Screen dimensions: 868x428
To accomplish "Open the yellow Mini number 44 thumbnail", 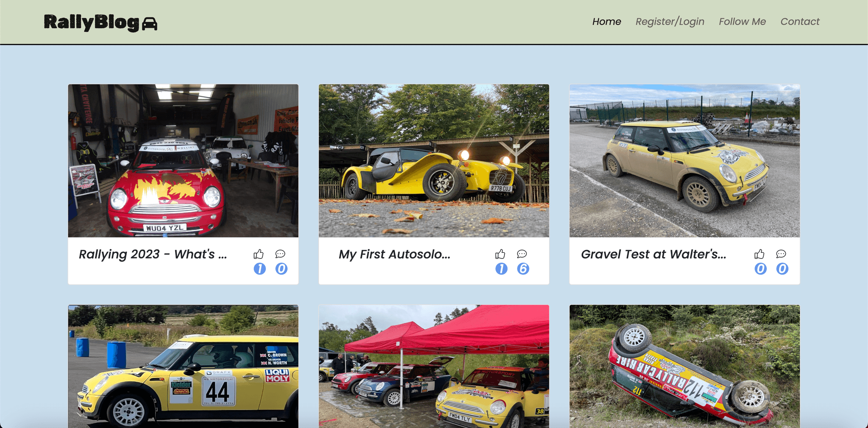I will tap(183, 366).
